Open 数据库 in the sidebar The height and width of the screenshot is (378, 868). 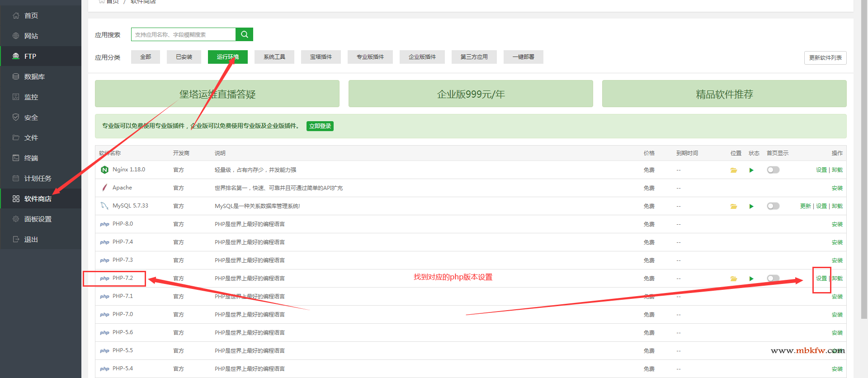point(34,77)
